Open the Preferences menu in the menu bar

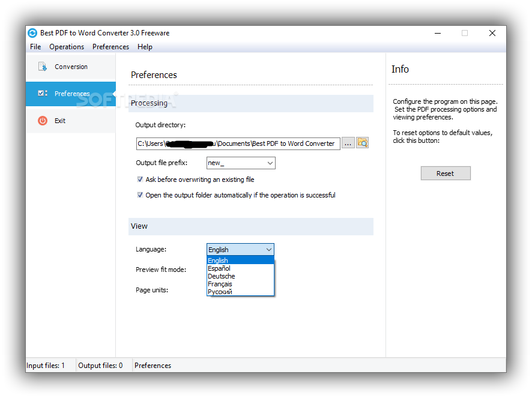click(x=110, y=47)
